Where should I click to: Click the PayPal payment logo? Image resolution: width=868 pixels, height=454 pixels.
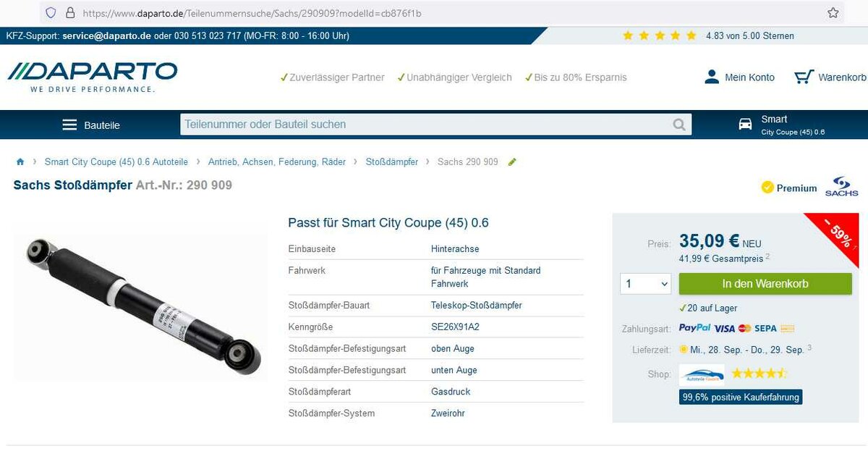(x=694, y=328)
